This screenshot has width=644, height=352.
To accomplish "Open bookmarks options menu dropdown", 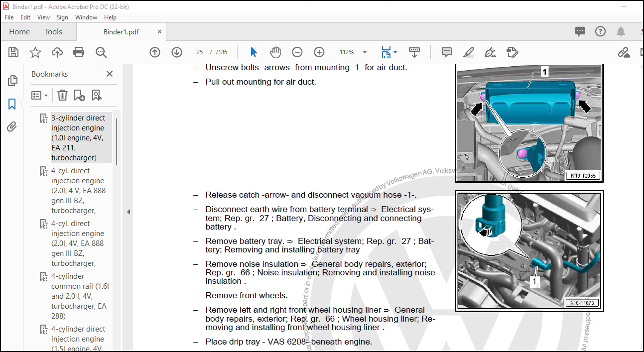I will pos(39,95).
